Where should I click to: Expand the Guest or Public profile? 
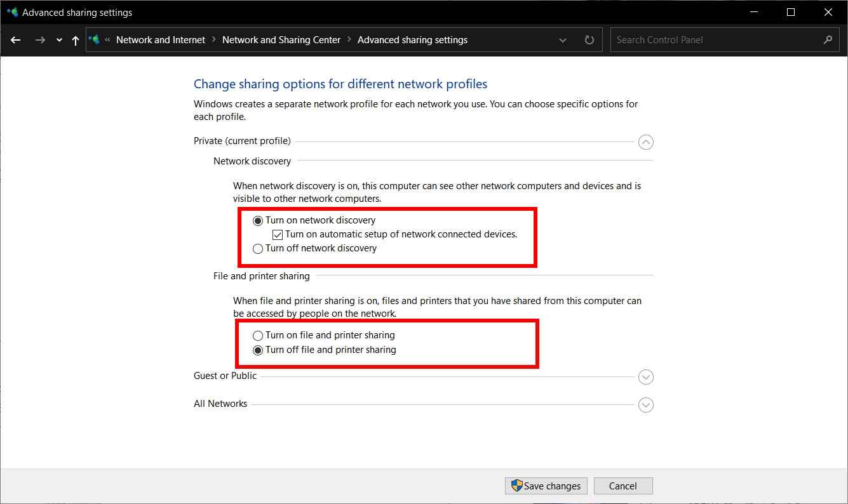645,377
